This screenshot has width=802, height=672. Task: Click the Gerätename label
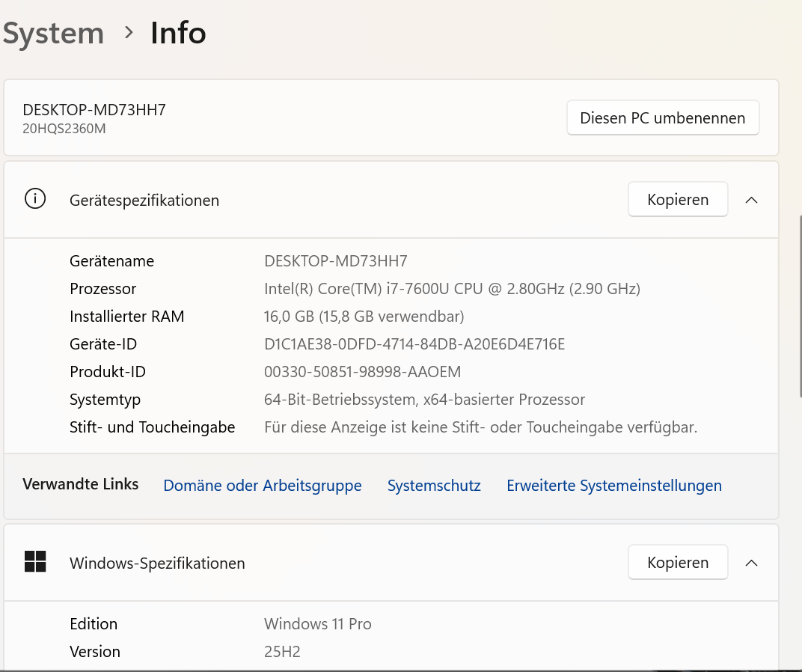pos(111,261)
